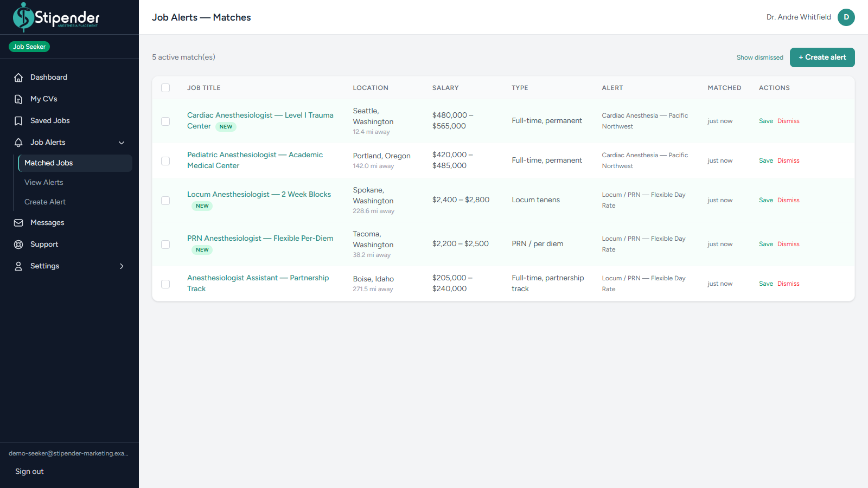Go to Dashboard in sidebar

(69, 78)
